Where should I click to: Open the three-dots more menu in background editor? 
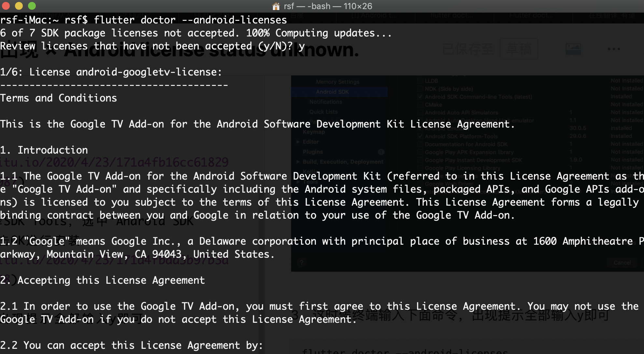(614, 49)
